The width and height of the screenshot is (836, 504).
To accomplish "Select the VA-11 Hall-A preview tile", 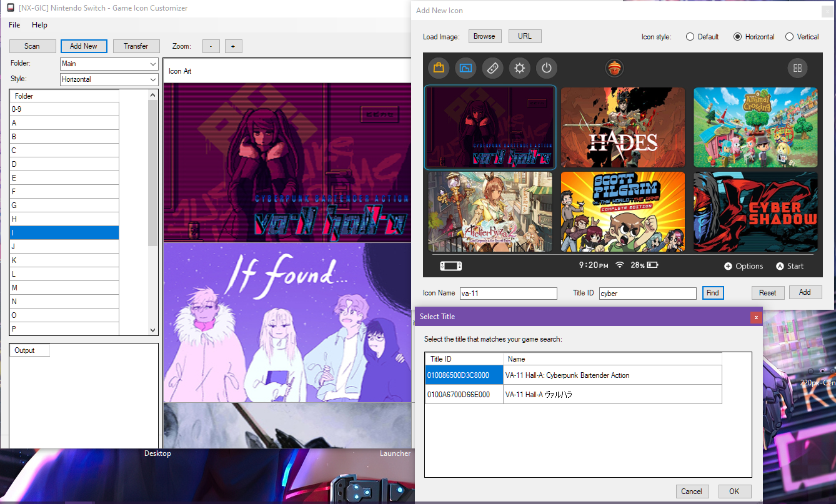I will tap(490, 127).
